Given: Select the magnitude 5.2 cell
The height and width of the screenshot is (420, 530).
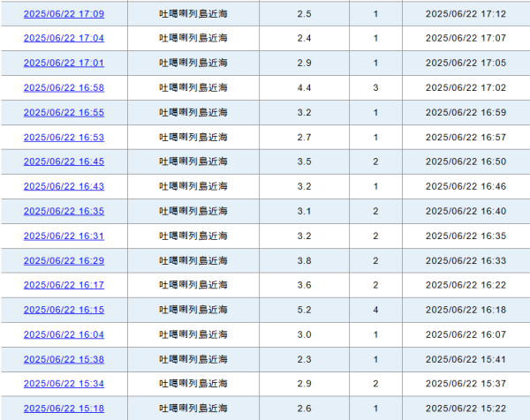Looking at the screenshot, I should point(304,310).
